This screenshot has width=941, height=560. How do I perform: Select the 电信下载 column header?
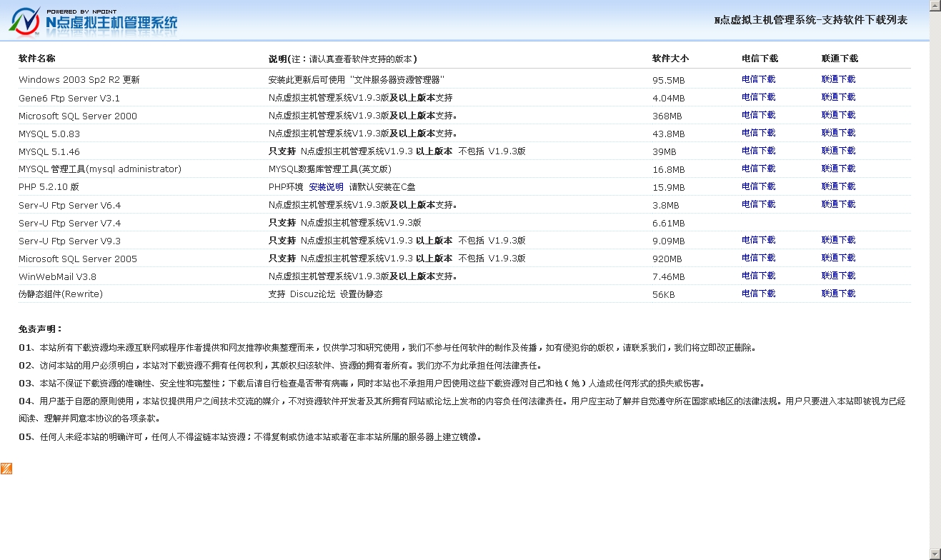[x=760, y=59]
